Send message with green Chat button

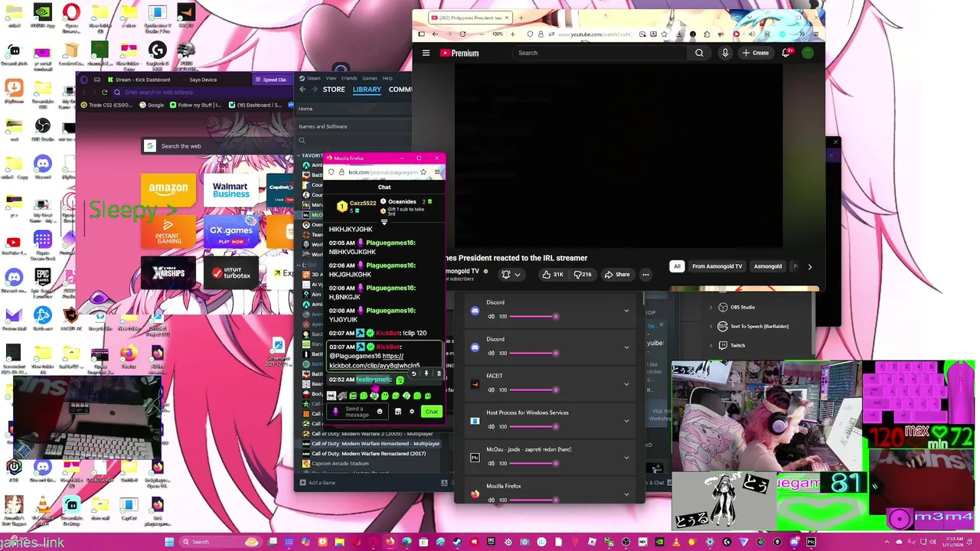(432, 412)
